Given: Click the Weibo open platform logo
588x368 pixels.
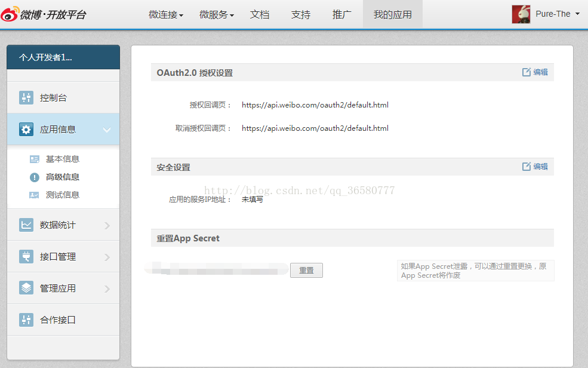Looking at the screenshot, I should (x=44, y=14).
